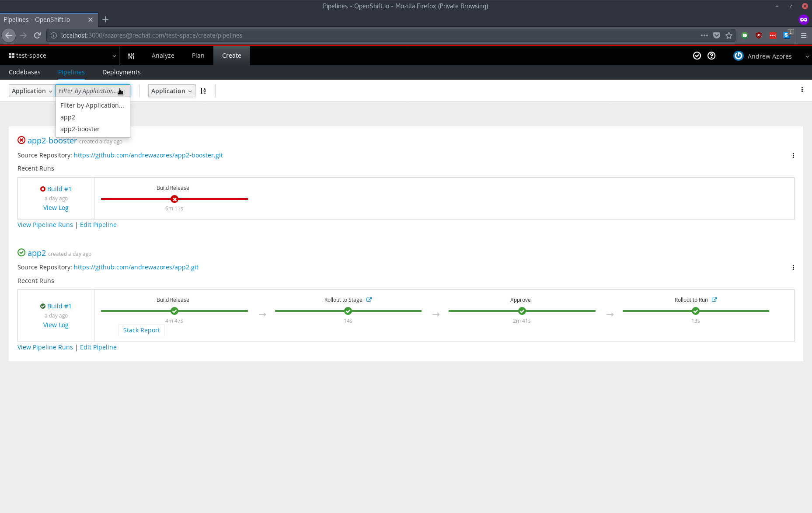Open Rollout to Run external link icon

pos(715,299)
